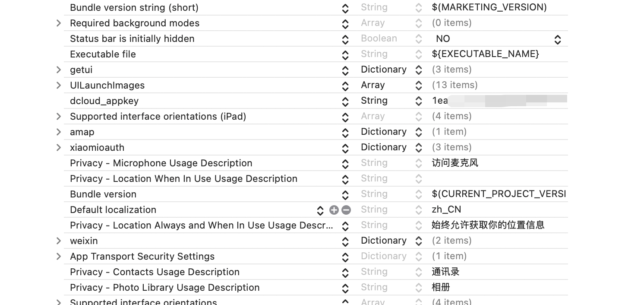
Task: Select the Executable file key
Action: (103, 54)
